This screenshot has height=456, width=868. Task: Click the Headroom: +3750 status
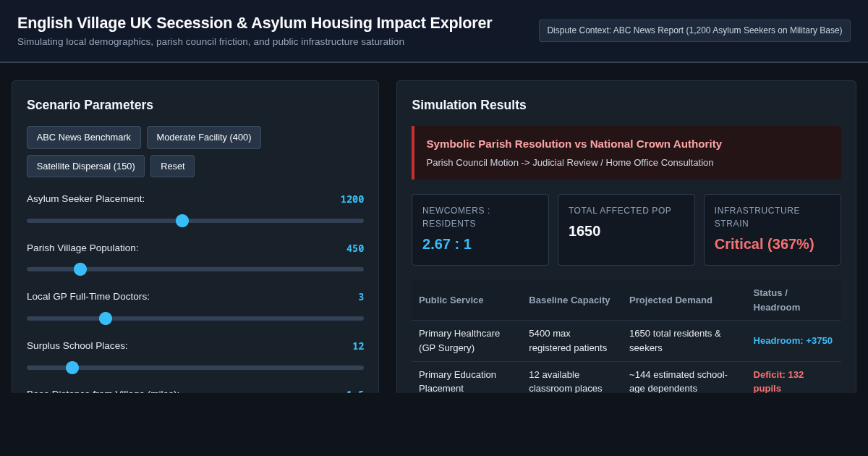[793, 341]
